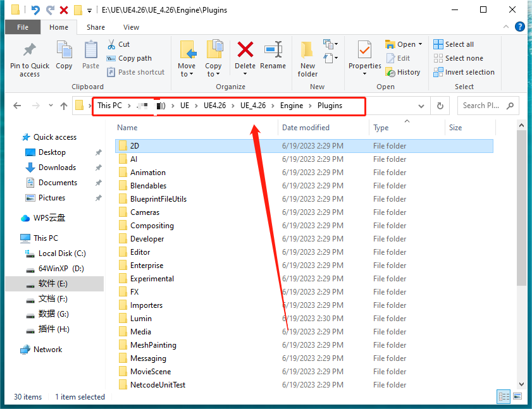Switch to large icons view toggle
532x409 pixels.
[x=517, y=396]
